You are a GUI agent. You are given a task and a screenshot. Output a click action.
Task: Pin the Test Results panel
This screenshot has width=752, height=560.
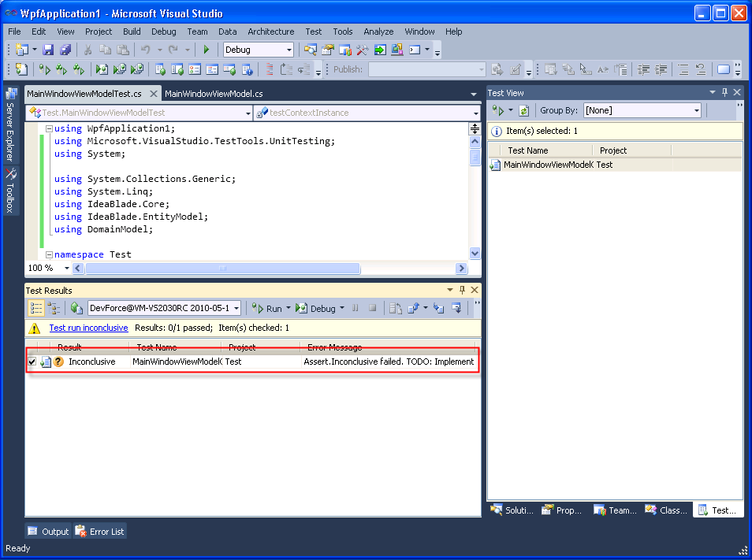(463, 290)
